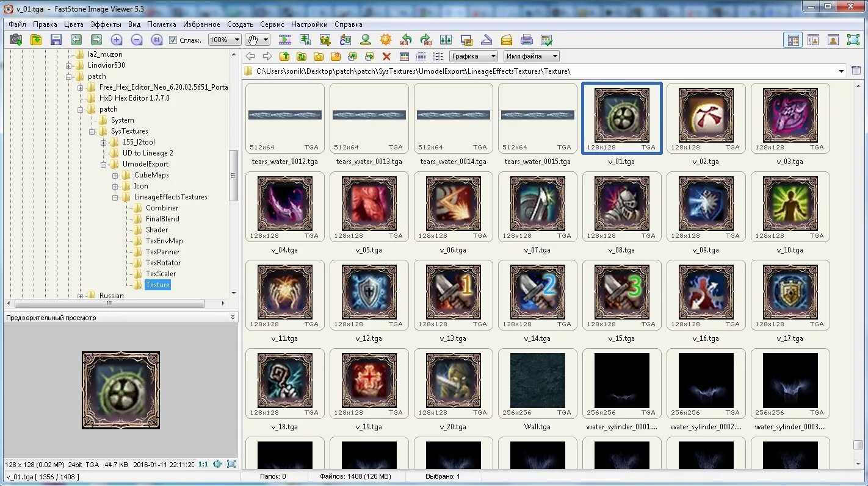This screenshot has width=868, height=486.
Task: Switch to list view mode
Action: (x=438, y=56)
